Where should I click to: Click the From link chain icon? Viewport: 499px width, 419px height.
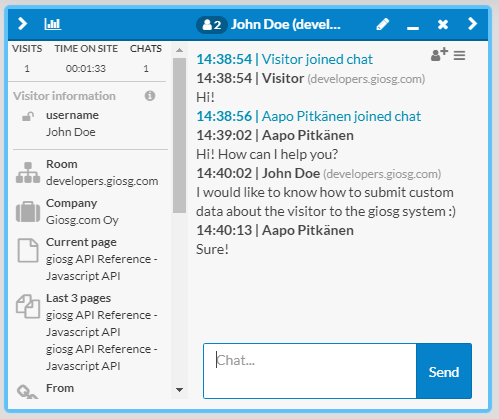click(27, 392)
